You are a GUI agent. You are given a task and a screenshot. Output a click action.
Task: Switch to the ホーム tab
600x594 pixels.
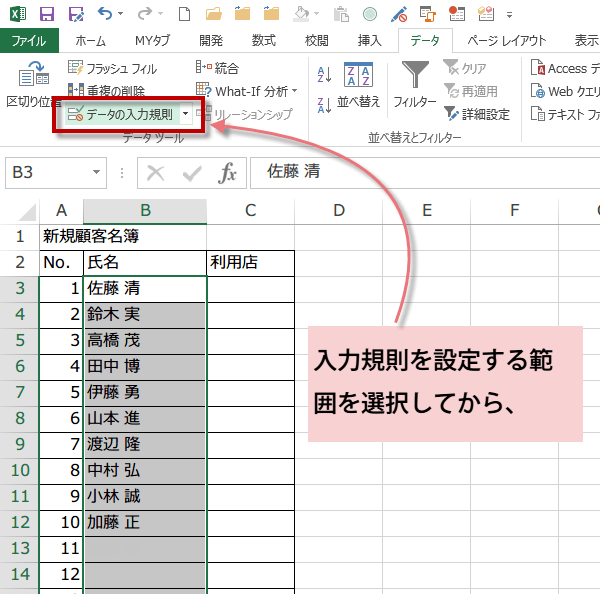click(x=90, y=41)
